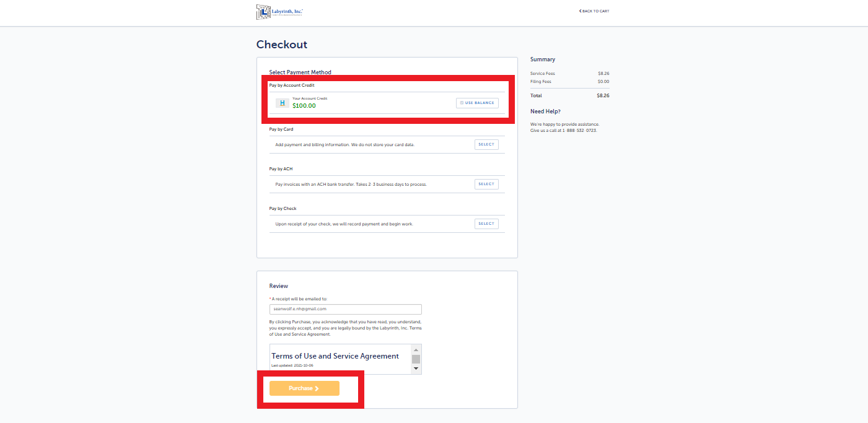This screenshot has width=868, height=423.
Task: Click the Terms agreement scrollbar thumb
Action: pyautogui.click(x=416, y=359)
